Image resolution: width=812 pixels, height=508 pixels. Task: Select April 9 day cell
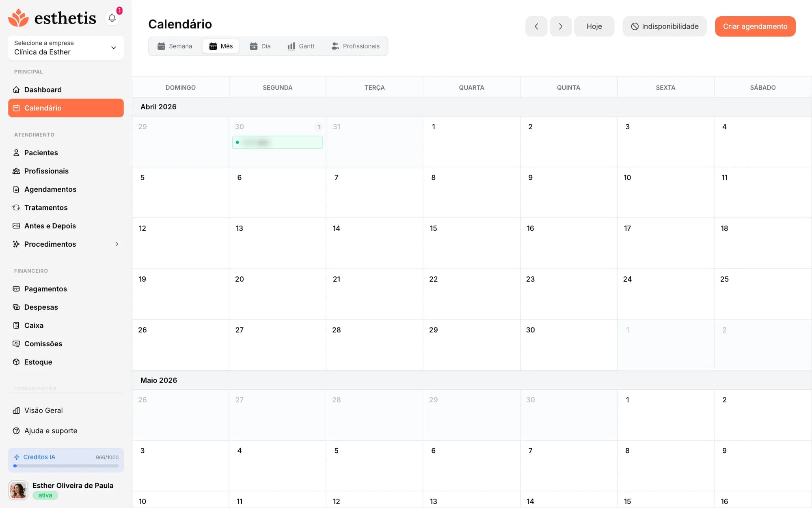[568, 192]
